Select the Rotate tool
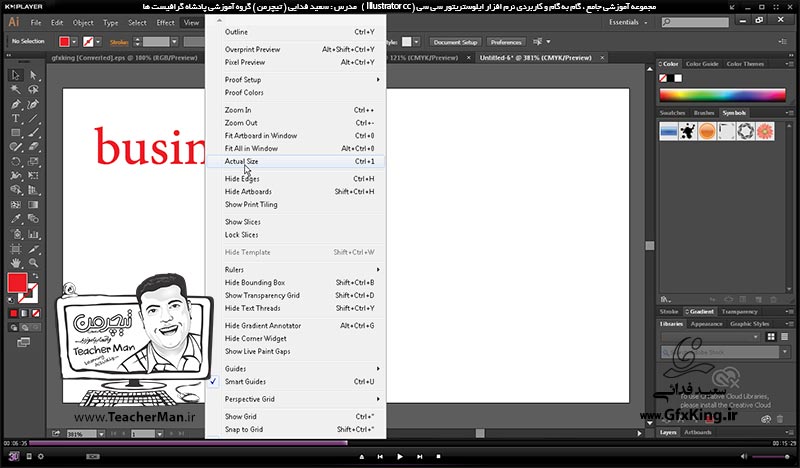800x468 pixels. pos(15,161)
